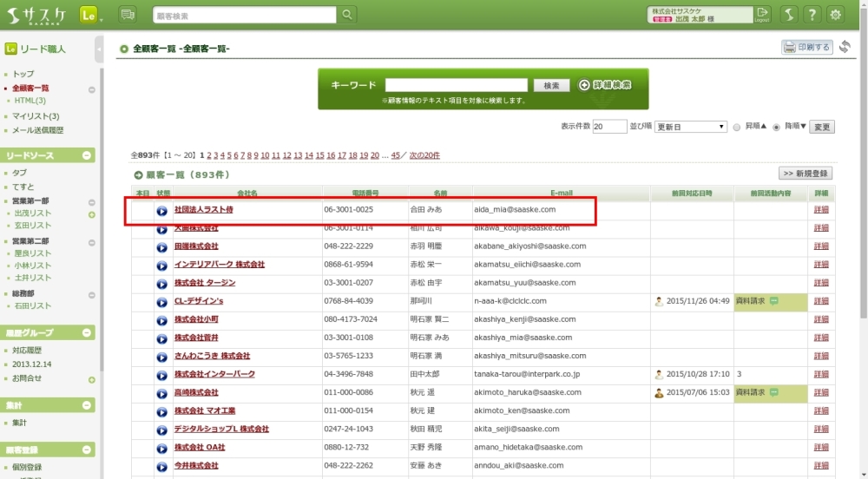The height and width of the screenshot is (479, 868).
Task: Click the green plus icon beside 出茂リスト
Action: coord(91,213)
